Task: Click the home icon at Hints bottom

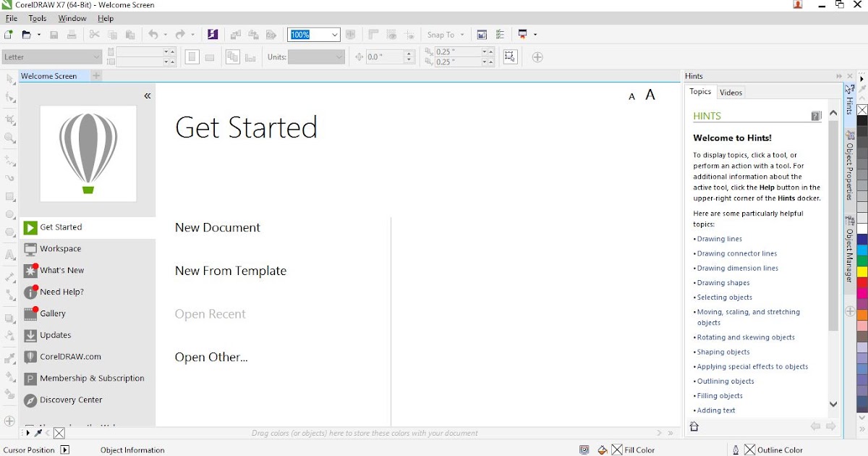Action: tap(694, 427)
